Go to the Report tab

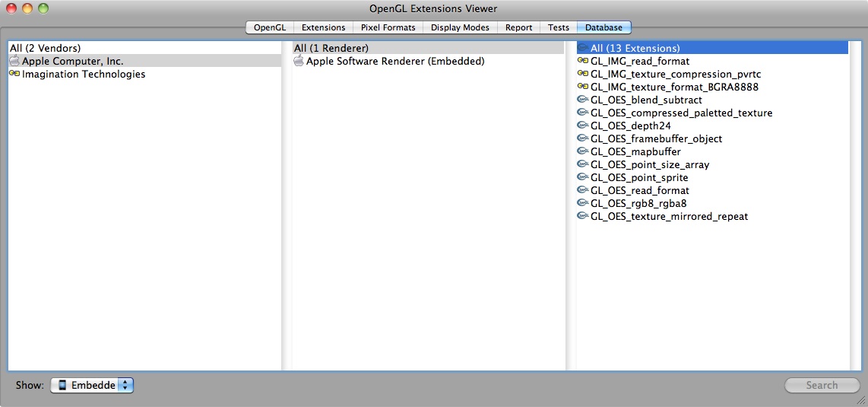point(518,27)
